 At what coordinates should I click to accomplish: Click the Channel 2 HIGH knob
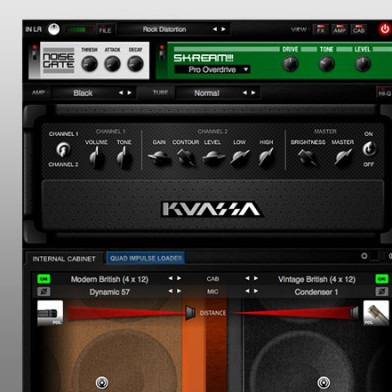click(x=266, y=158)
